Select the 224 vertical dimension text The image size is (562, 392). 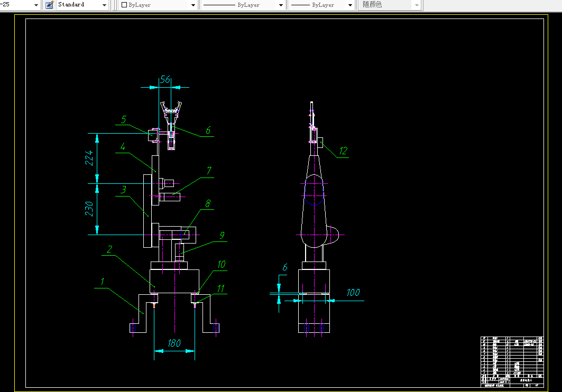[89, 158]
